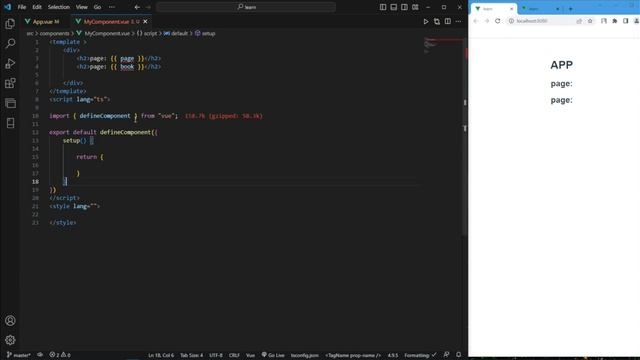Customize layout icon in title bar
Viewport: 640px width, 360px height.
[x=415, y=7]
